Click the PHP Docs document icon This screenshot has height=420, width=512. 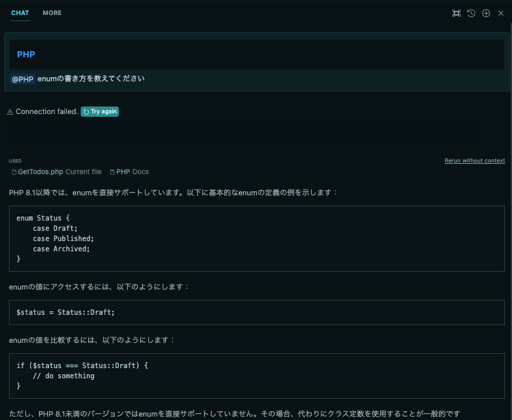(112, 172)
